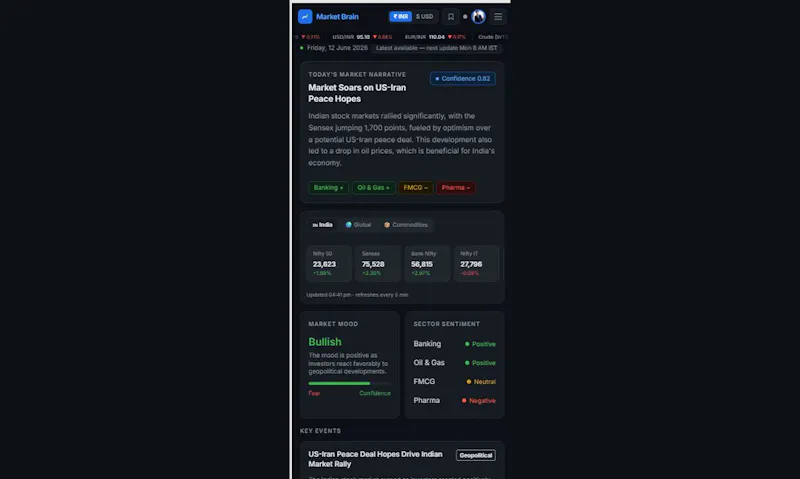Click the Oil & Gas row in Sector Sentiment
This screenshot has width=800, height=479.
click(x=455, y=363)
